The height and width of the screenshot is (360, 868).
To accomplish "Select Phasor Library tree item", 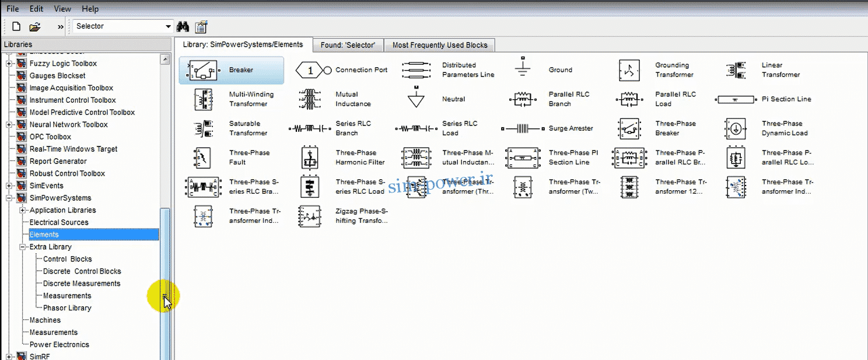I will tap(67, 308).
